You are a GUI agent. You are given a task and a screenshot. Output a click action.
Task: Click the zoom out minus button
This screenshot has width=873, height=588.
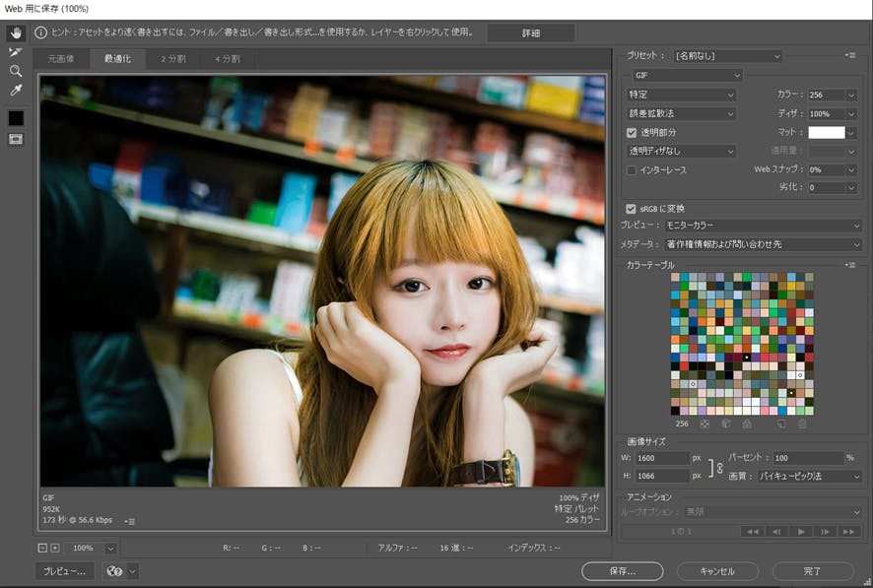coord(42,548)
